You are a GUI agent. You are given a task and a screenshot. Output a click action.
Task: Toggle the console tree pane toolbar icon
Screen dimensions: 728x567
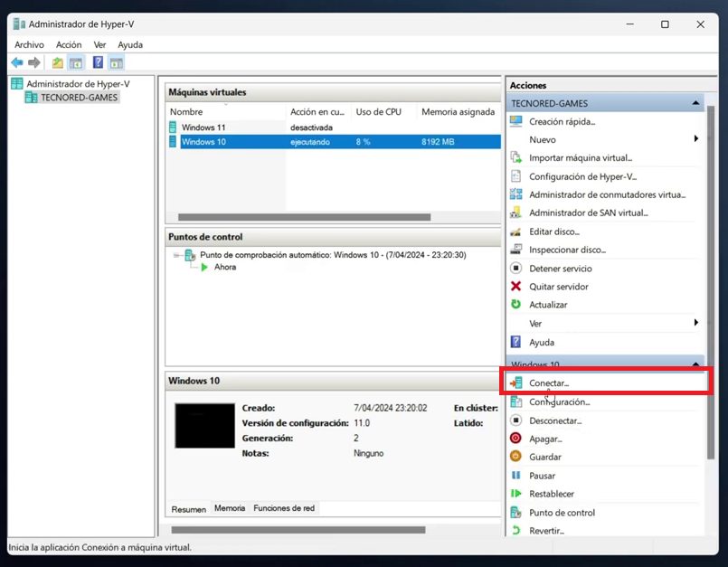coord(76,62)
